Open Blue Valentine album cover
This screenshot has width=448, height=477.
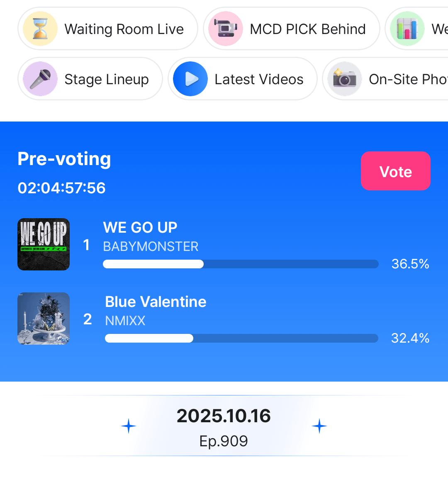pyautogui.click(x=44, y=319)
